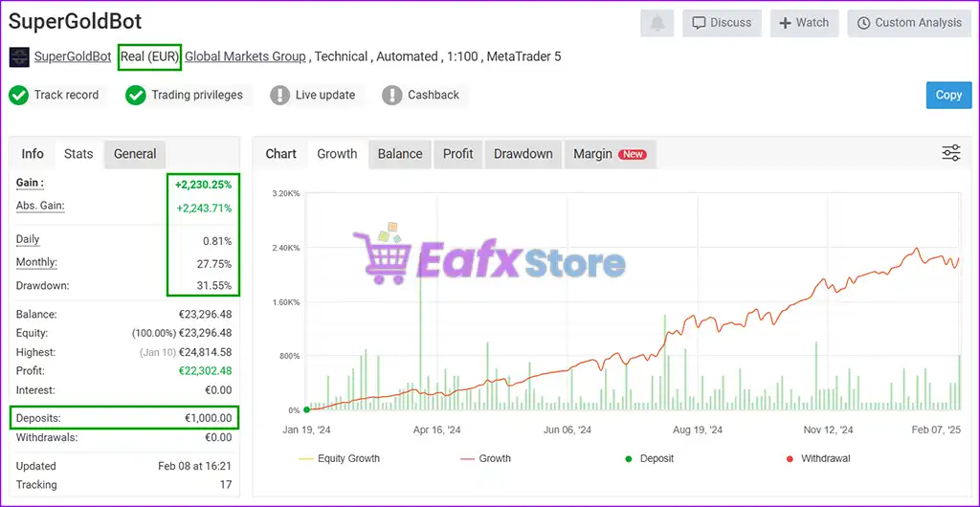Screen dimensions: 980x507
Task: Open chart settings sliders icon
Action: (950, 153)
